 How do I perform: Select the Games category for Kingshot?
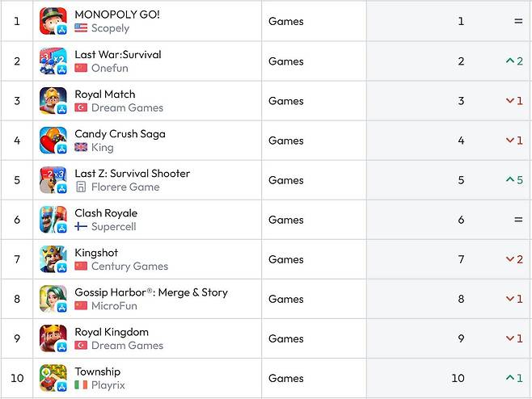point(286,259)
